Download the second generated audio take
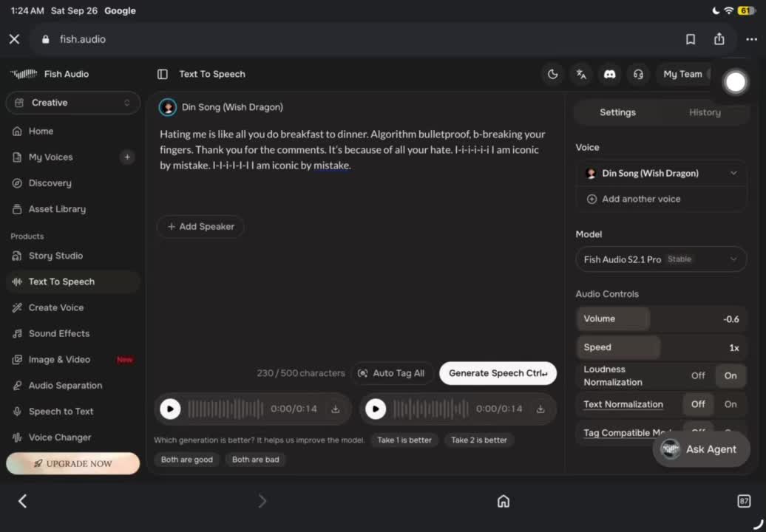This screenshot has width=766, height=532. pyautogui.click(x=540, y=409)
